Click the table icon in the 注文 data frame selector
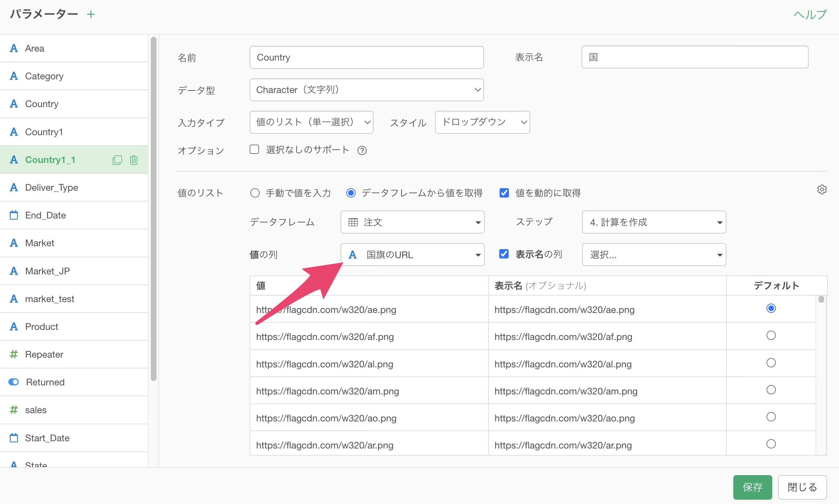839x504 pixels. point(353,222)
